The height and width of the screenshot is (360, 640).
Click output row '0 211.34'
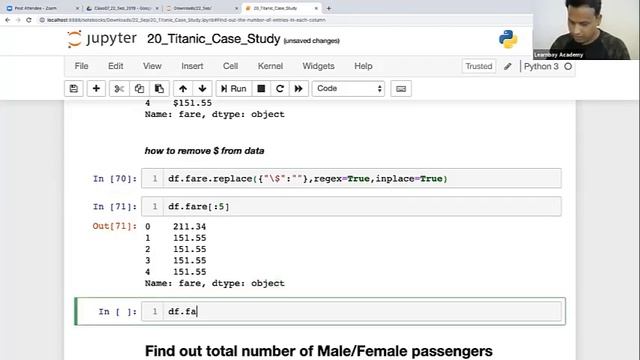(176, 227)
